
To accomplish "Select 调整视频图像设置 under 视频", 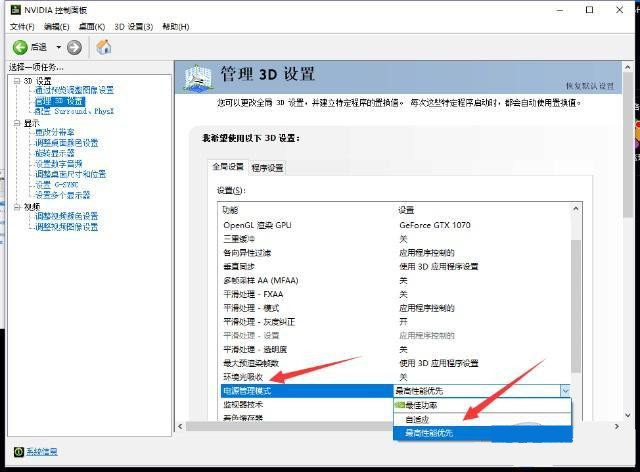I will click(67, 227).
